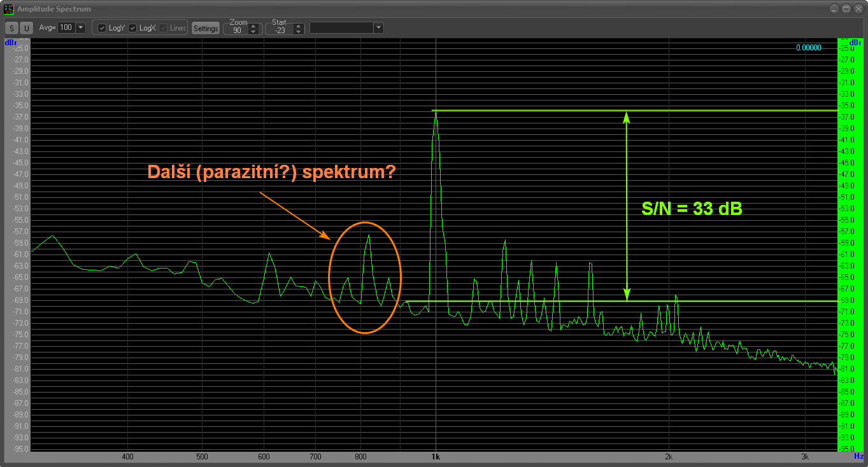868x467 pixels.
Task: Click the Zoom value field showing 90
Action: [237, 31]
